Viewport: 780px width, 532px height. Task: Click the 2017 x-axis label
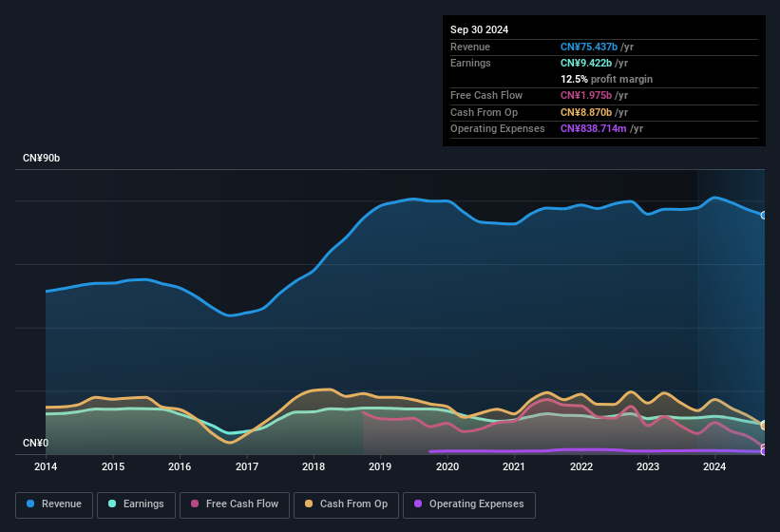pyautogui.click(x=247, y=466)
